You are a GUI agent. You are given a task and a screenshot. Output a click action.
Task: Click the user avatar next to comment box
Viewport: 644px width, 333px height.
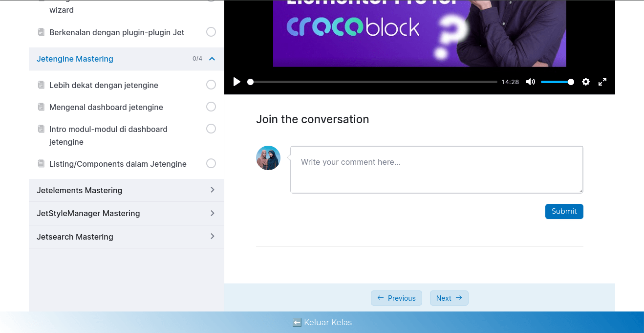(x=268, y=158)
